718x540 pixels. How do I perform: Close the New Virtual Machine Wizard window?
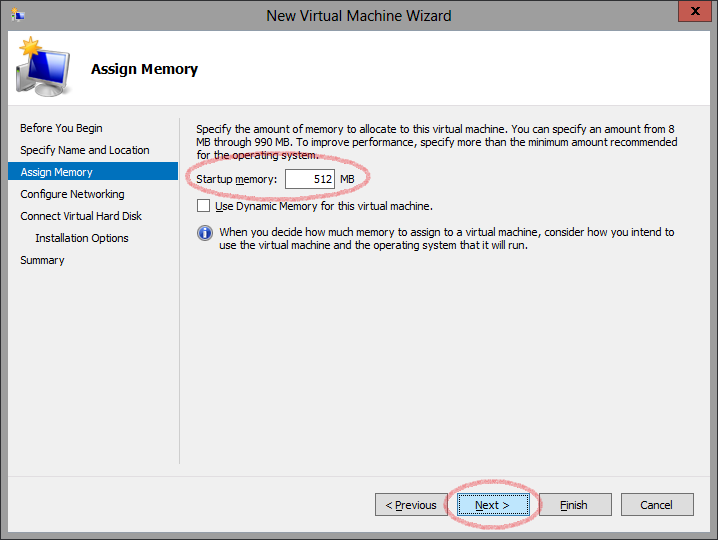[x=693, y=13]
